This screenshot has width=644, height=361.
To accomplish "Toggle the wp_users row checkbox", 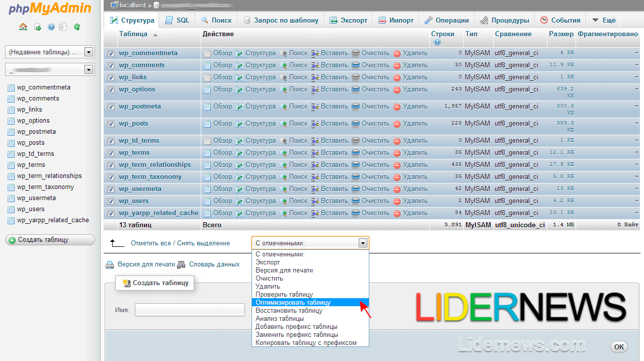I will [111, 201].
